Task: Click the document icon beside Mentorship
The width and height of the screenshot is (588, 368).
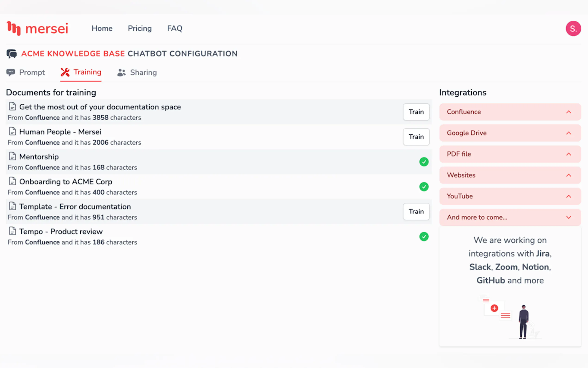Action: pos(13,156)
